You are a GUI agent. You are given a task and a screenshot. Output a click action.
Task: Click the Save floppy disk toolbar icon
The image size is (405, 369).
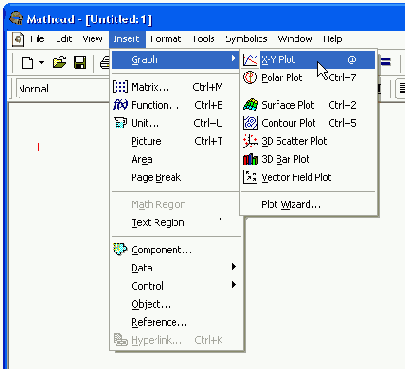coord(80,62)
